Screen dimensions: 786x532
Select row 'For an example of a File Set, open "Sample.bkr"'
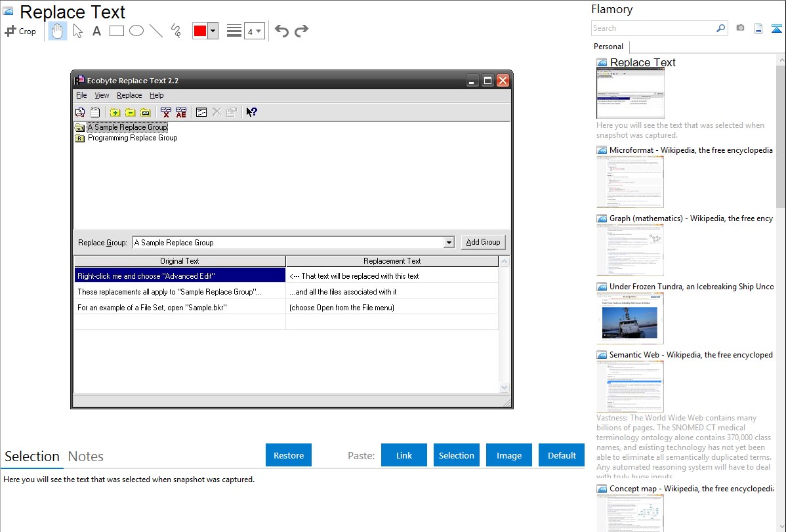pos(180,308)
